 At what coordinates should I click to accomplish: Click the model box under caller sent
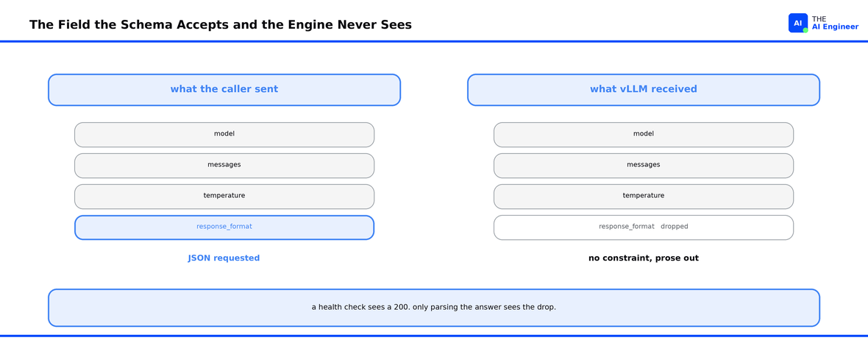pos(224,135)
